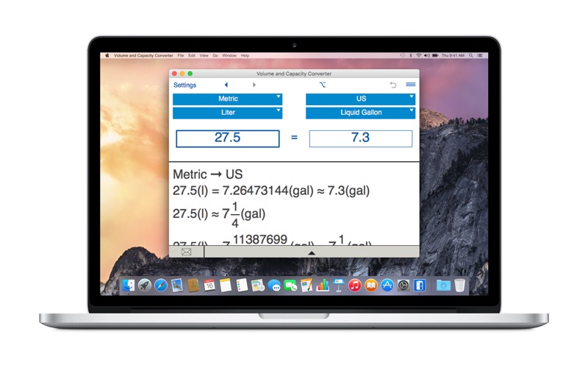Click the volume speaker menu bar icon
The width and height of the screenshot is (588, 368).
click(x=427, y=56)
